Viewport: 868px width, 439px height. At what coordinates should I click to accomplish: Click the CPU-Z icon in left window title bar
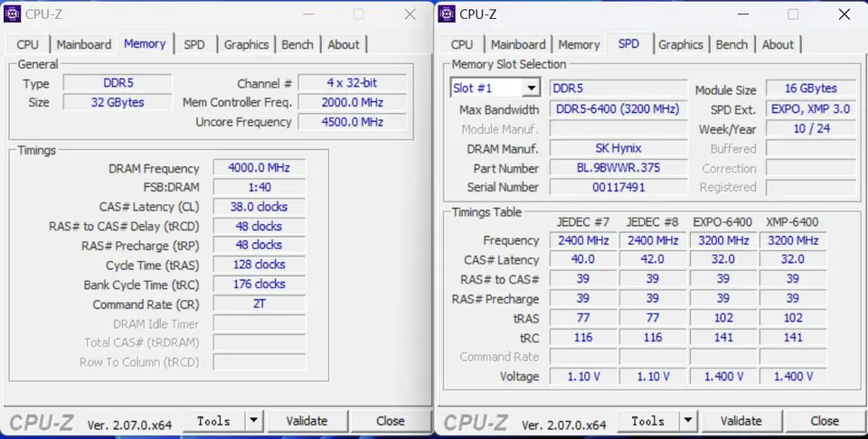tap(12, 14)
